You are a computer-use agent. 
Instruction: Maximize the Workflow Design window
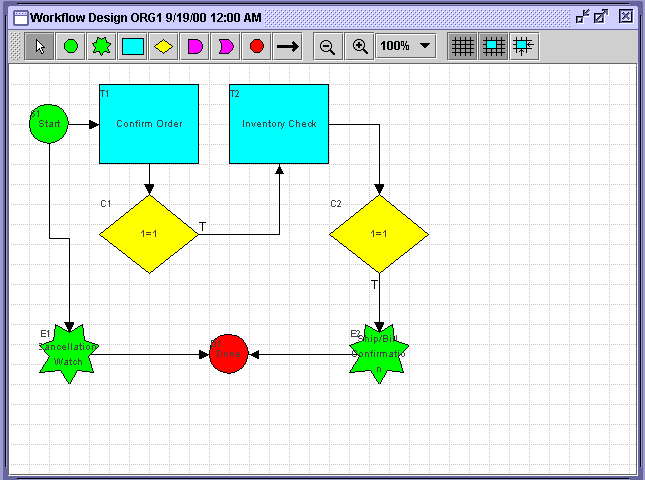click(601, 17)
